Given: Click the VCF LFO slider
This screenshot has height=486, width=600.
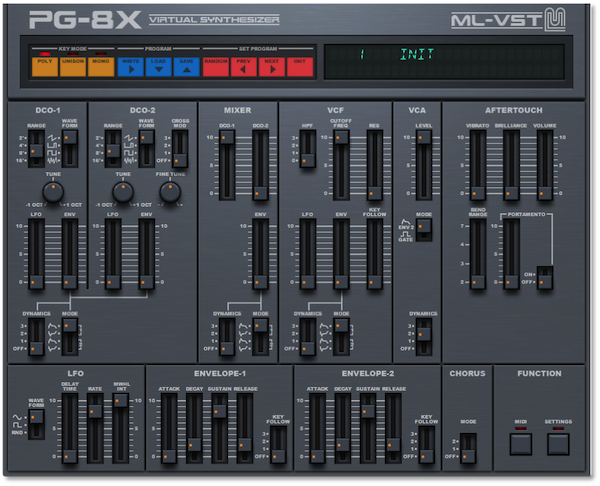Looking at the screenshot, I should pos(307,254).
